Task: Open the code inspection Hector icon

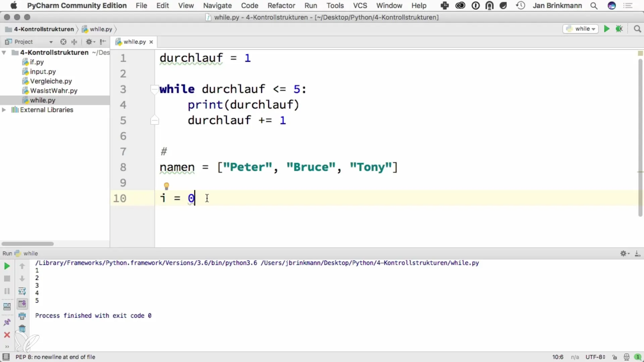Action: [626, 357]
